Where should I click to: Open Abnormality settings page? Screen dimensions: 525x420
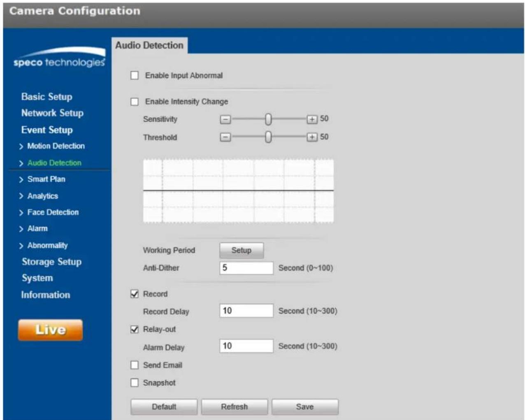(x=47, y=245)
